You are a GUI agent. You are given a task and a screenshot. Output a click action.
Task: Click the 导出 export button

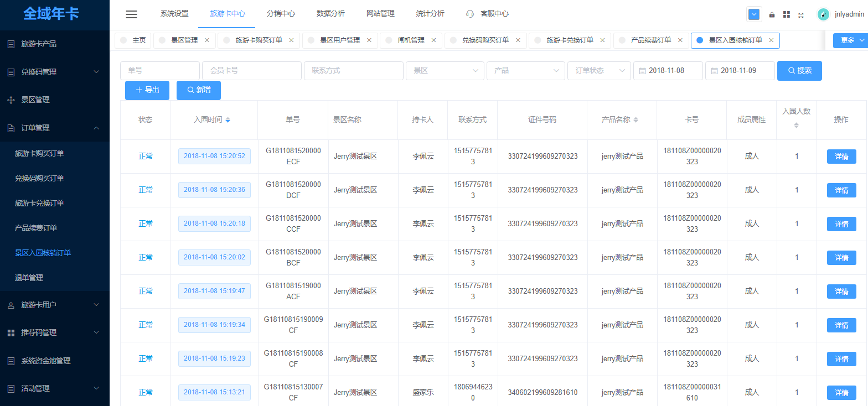[x=147, y=90]
